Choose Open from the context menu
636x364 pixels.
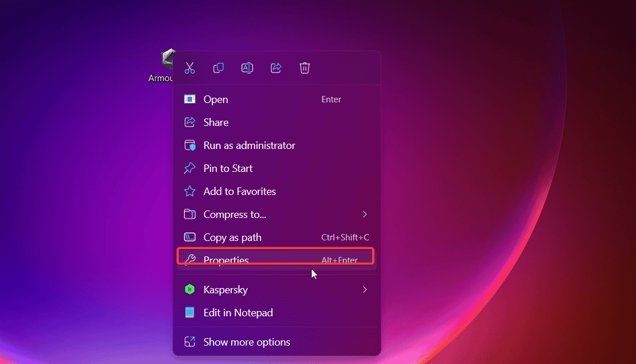pyautogui.click(x=277, y=99)
